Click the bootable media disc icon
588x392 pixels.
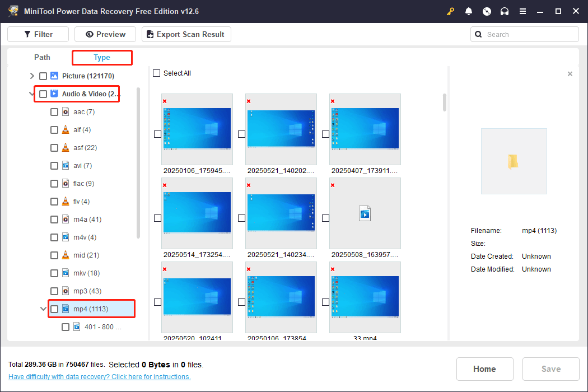[x=487, y=11]
